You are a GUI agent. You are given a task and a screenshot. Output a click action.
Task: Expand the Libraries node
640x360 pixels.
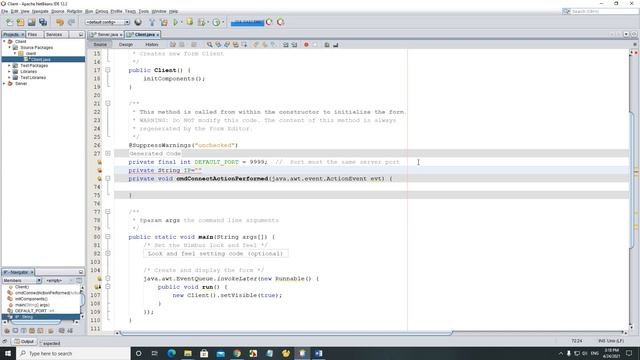[9, 71]
